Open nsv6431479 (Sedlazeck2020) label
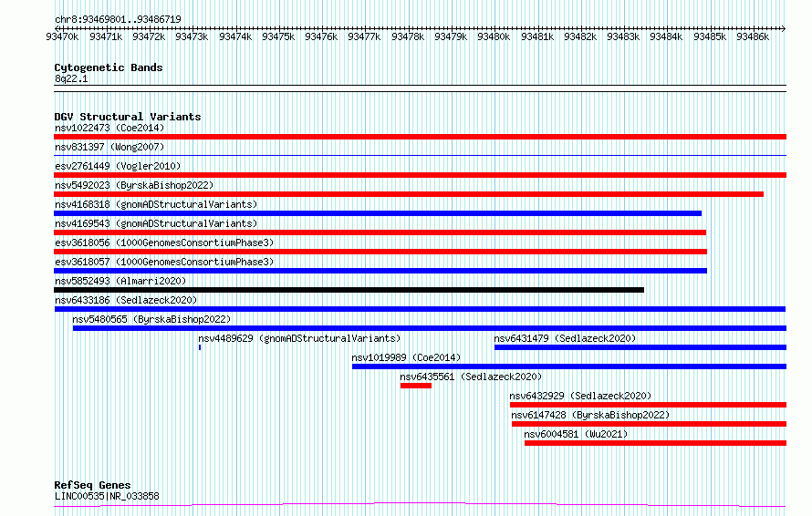812x516 pixels. [x=565, y=338]
